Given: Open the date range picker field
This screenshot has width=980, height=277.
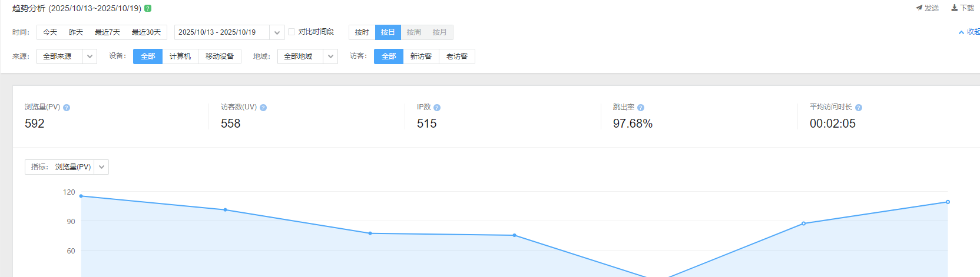Looking at the screenshot, I should click(x=223, y=32).
